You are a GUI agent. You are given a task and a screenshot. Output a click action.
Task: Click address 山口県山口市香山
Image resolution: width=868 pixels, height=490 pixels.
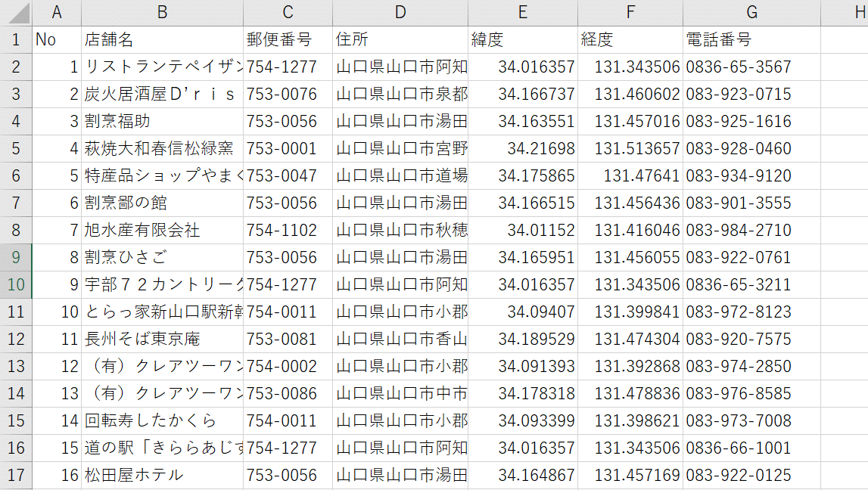(400, 339)
